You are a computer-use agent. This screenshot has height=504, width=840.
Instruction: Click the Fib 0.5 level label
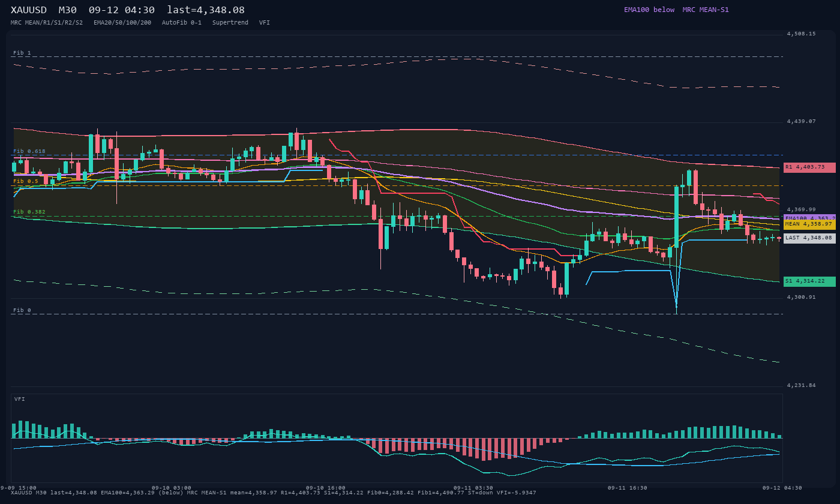click(26, 181)
